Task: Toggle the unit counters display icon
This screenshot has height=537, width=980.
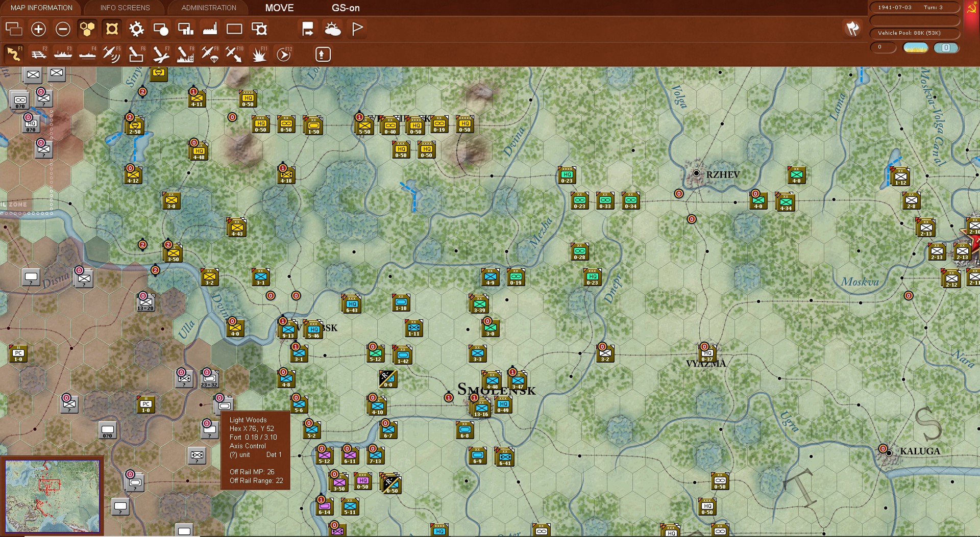Action: [14, 29]
